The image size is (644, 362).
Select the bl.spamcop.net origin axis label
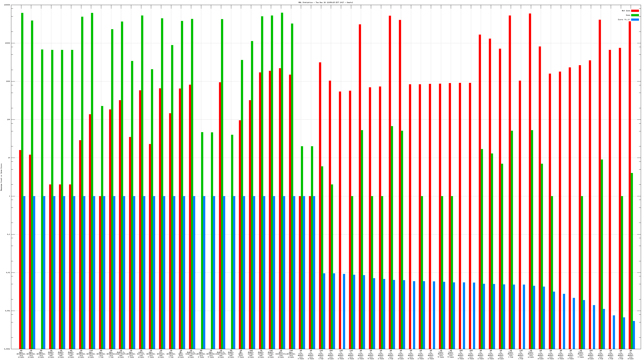click(161, 354)
